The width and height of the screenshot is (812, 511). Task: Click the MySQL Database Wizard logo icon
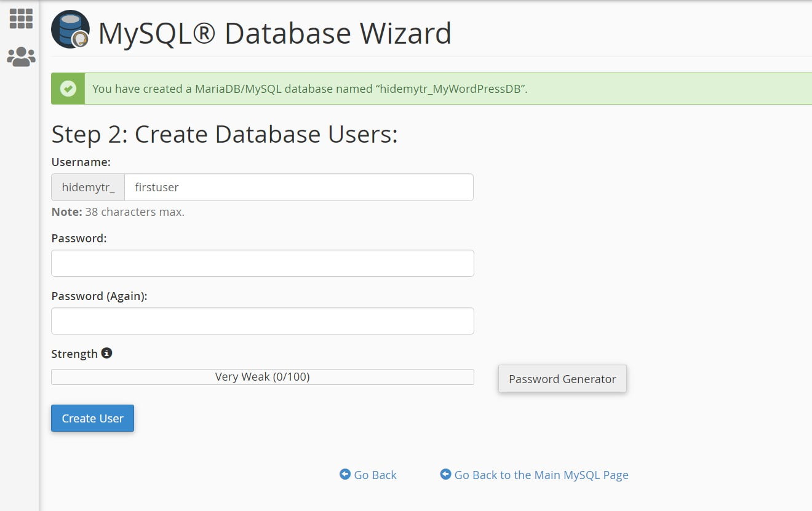pos(70,30)
